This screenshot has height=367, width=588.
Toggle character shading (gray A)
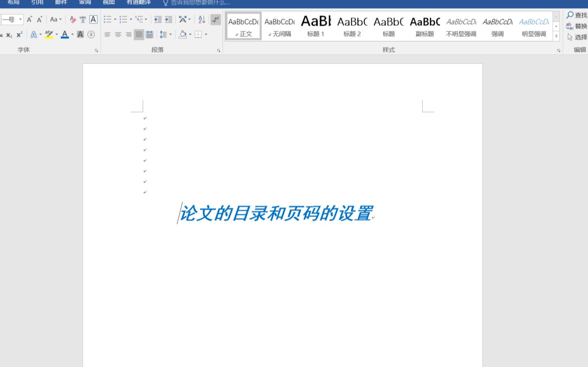80,35
